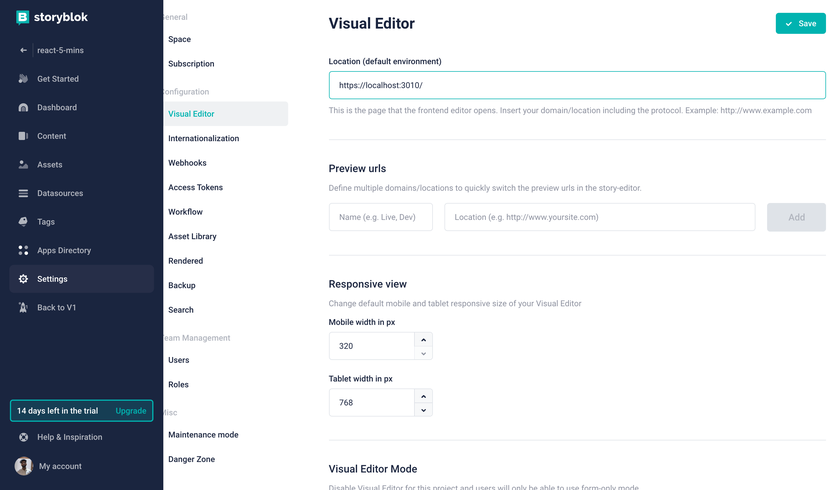Click the Assets icon in sidebar
Viewport: 840px width, 490px height.
pyautogui.click(x=23, y=164)
